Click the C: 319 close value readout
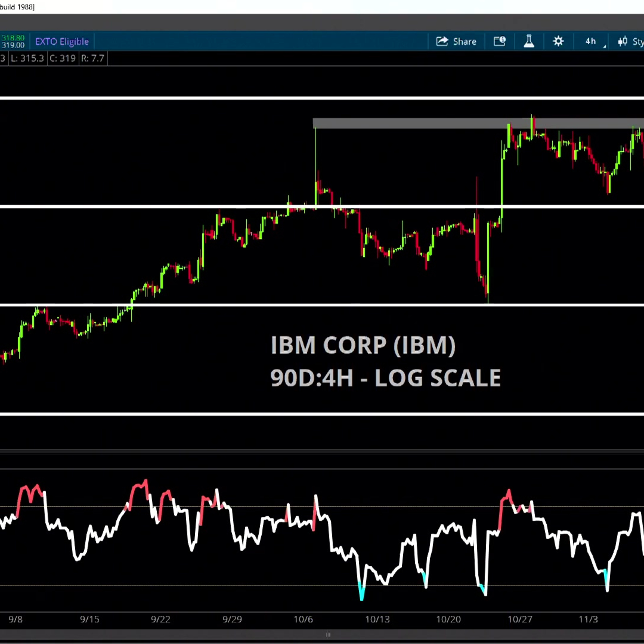644x644 pixels. coord(63,58)
